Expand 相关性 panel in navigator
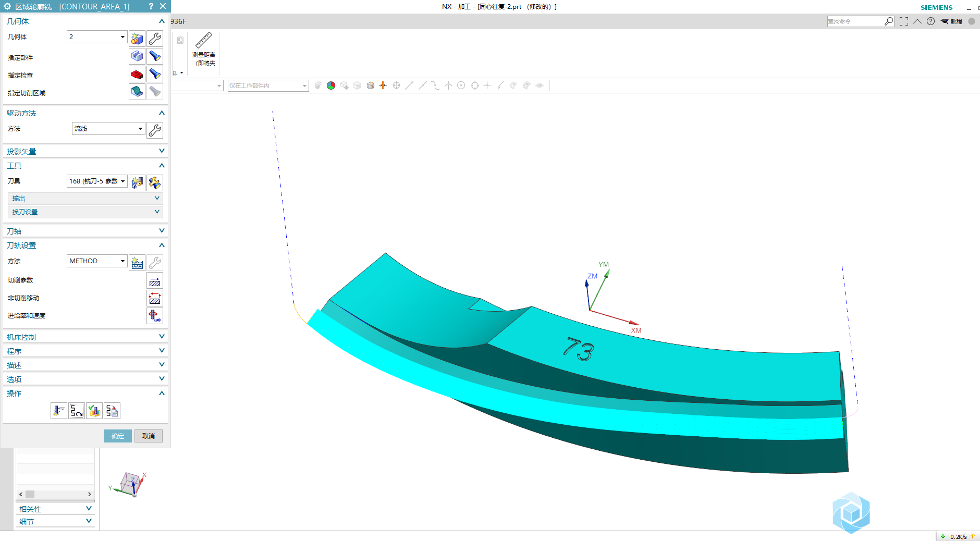Viewport: 980px width, 541px height. coord(55,509)
